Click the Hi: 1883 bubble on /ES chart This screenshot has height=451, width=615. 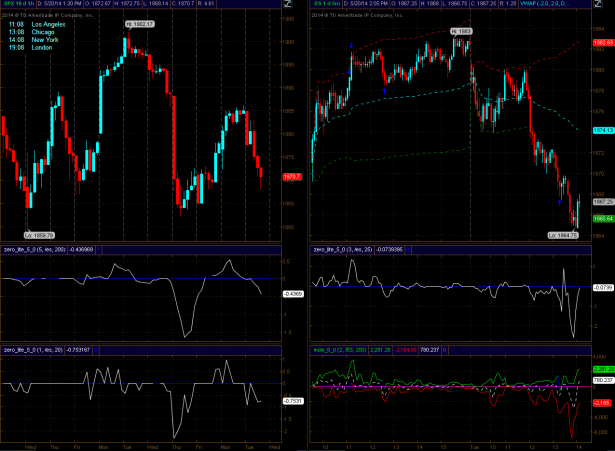tap(461, 31)
